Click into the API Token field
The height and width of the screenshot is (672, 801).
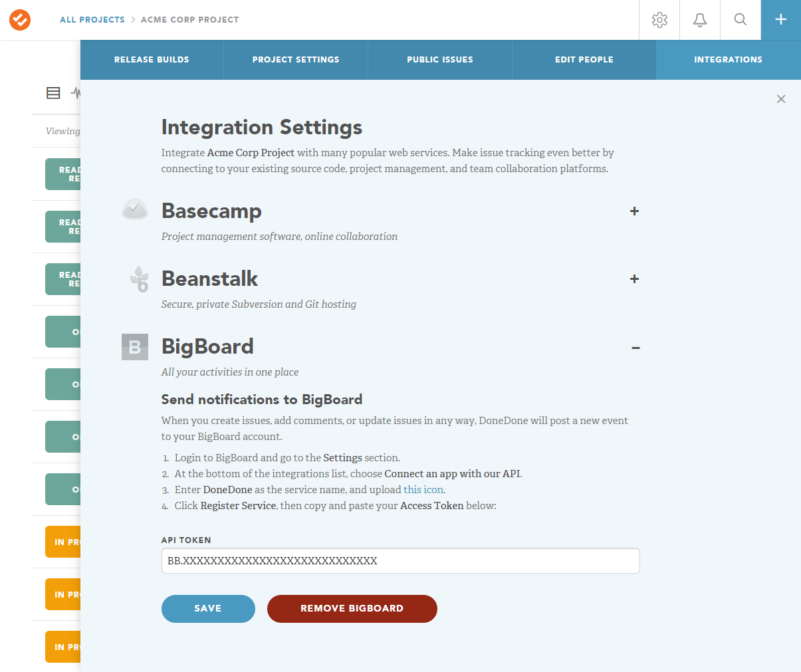(x=400, y=561)
